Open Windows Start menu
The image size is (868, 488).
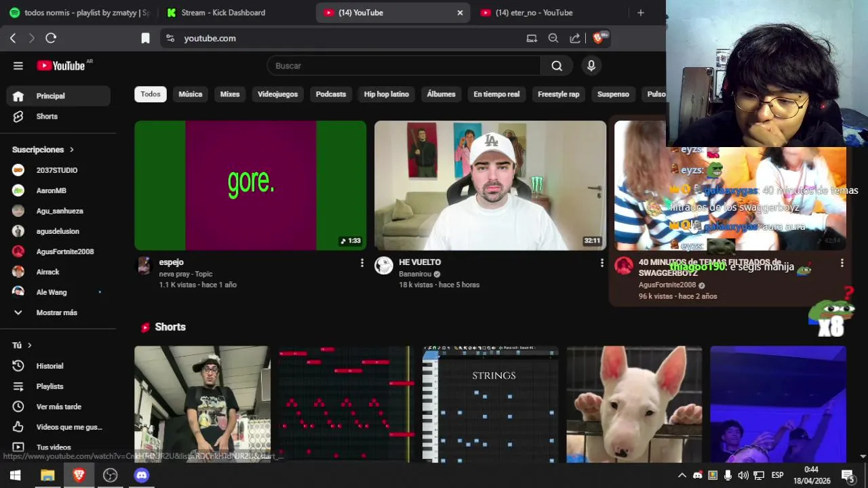tap(15, 475)
